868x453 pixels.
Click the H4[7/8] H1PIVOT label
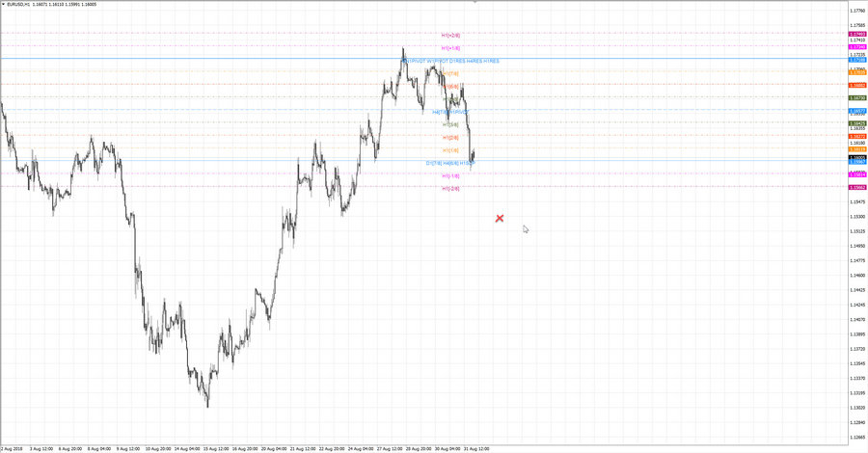pos(450,112)
